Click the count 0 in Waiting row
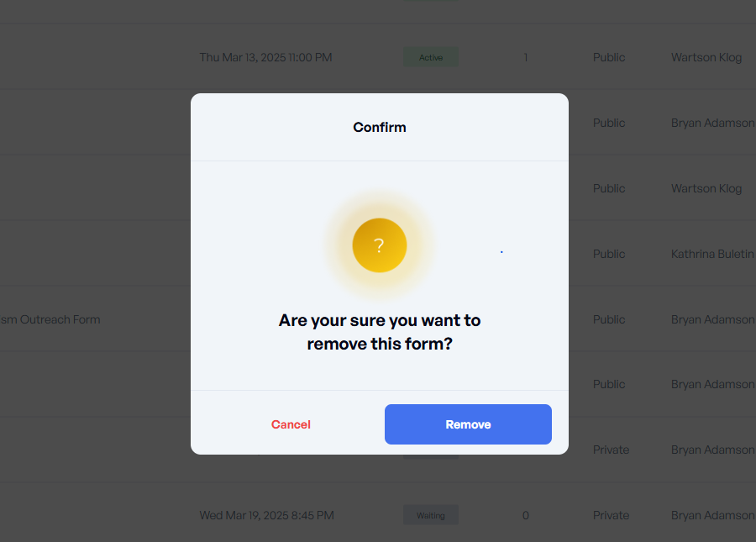 tap(526, 515)
